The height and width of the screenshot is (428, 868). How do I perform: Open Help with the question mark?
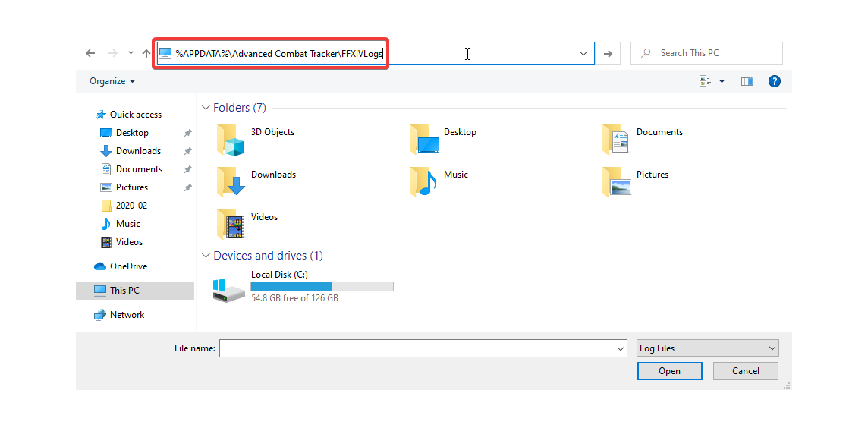[x=775, y=81]
